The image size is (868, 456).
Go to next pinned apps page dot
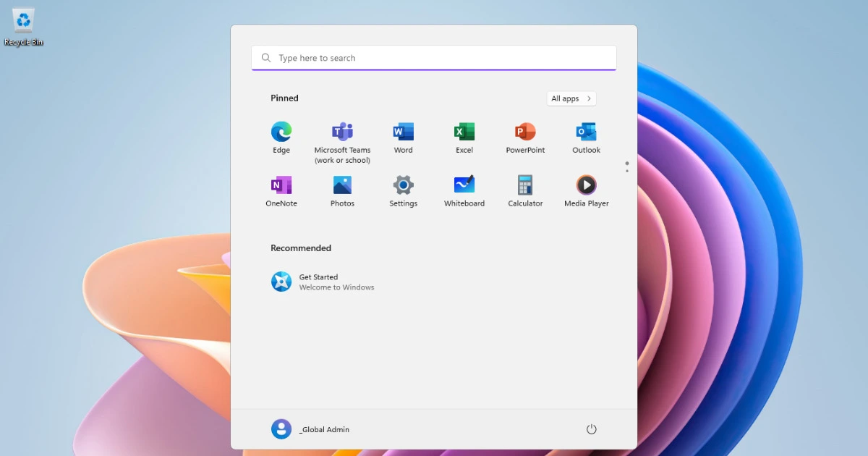(627, 171)
